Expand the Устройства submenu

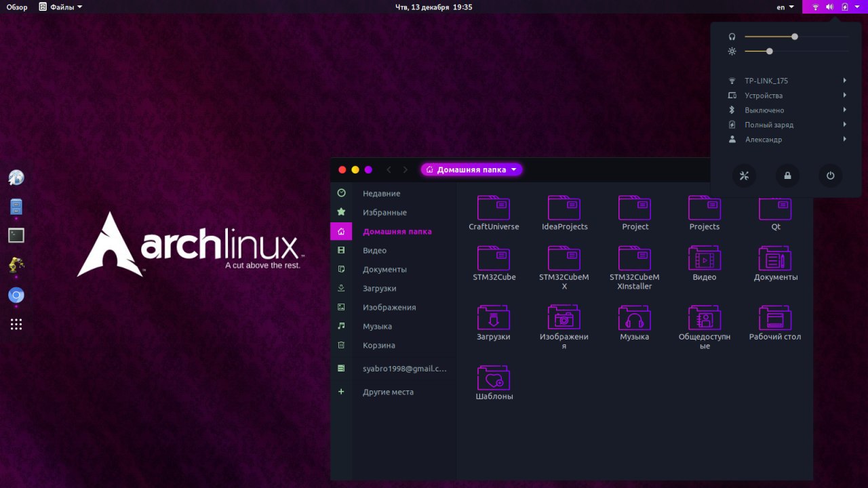click(787, 96)
